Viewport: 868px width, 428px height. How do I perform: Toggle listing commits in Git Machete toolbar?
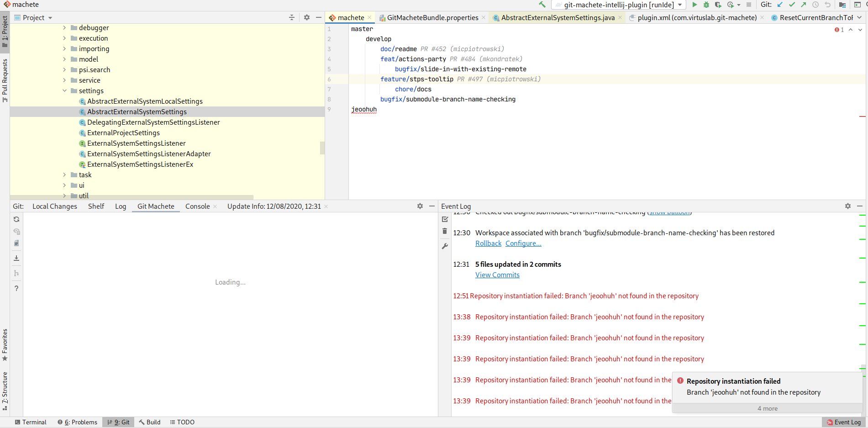[16, 231]
